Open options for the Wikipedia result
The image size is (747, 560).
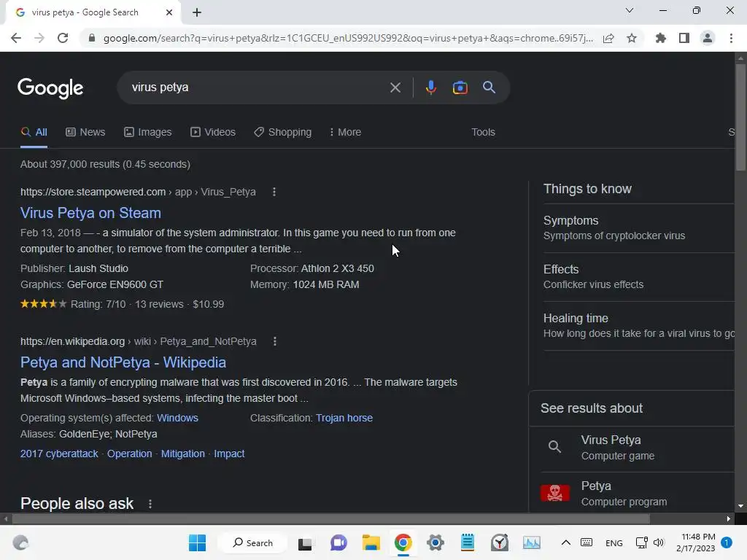click(275, 341)
